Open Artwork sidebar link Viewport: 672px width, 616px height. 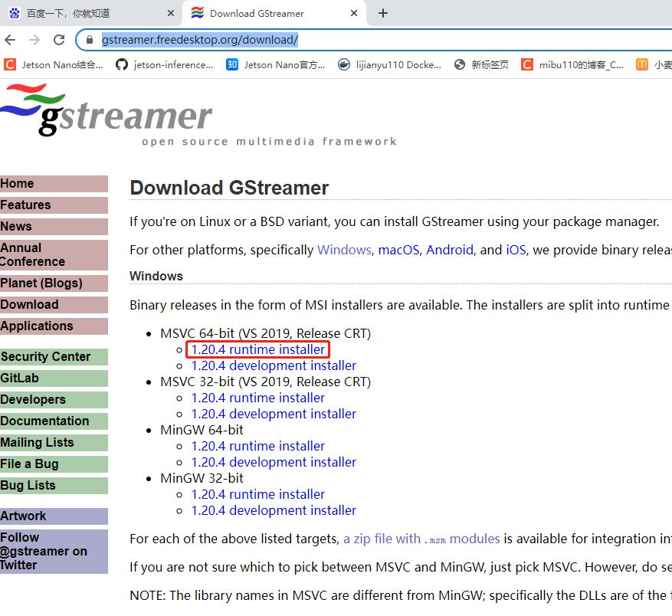[x=54, y=516]
